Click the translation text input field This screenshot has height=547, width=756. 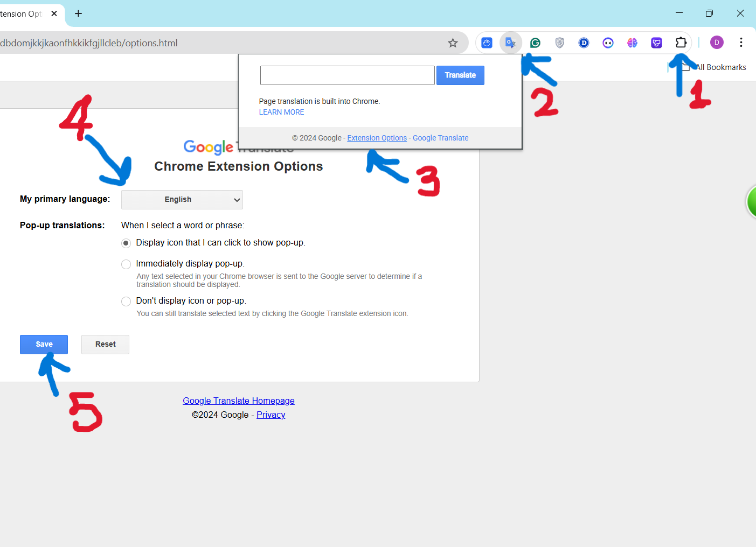point(347,75)
